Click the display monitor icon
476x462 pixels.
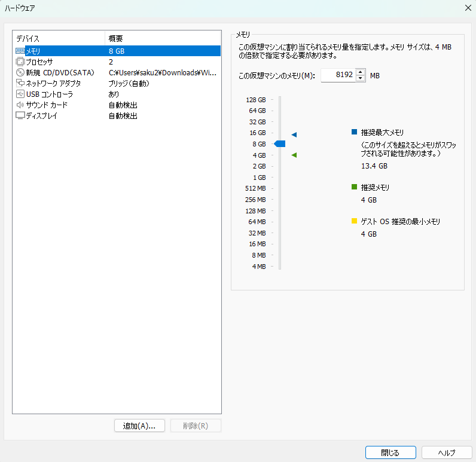20,116
